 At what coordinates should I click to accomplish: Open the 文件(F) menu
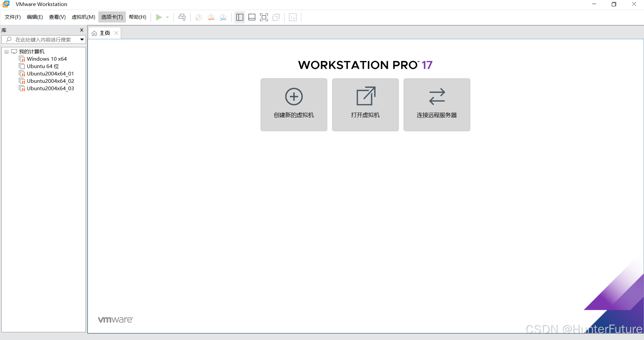[13, 17]
